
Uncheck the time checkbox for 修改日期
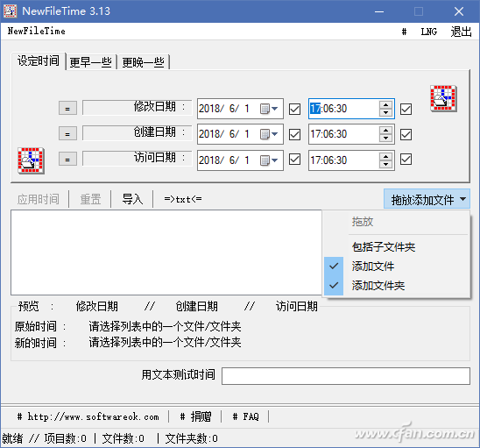tap(406, 109)
